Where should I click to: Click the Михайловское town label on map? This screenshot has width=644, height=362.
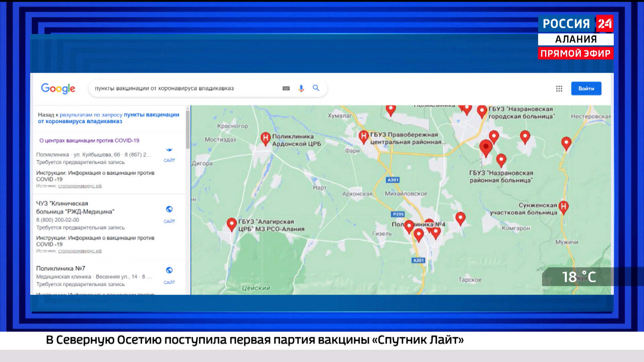[406, 193]
